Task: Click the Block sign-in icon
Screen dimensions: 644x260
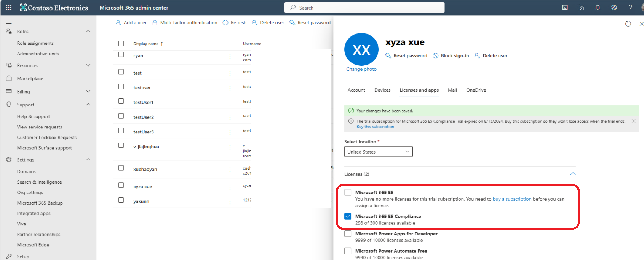Action: pyautogui.click(x=436, y=55)
